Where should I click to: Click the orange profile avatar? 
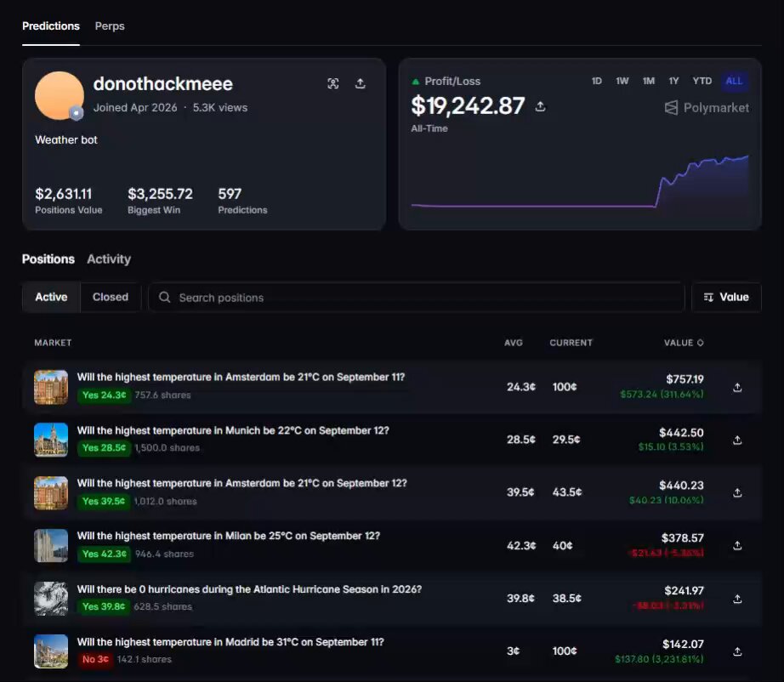[59, 95]
